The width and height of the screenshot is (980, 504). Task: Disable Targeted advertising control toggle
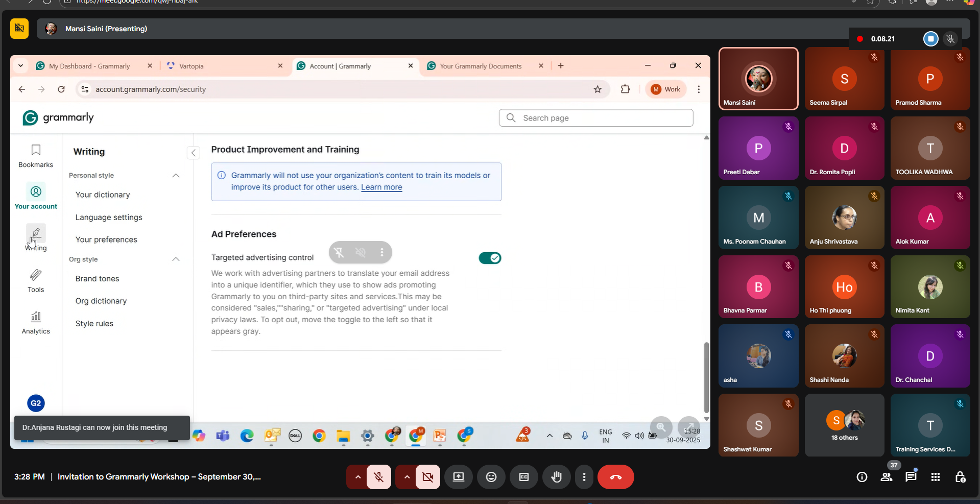click(490, 258)
